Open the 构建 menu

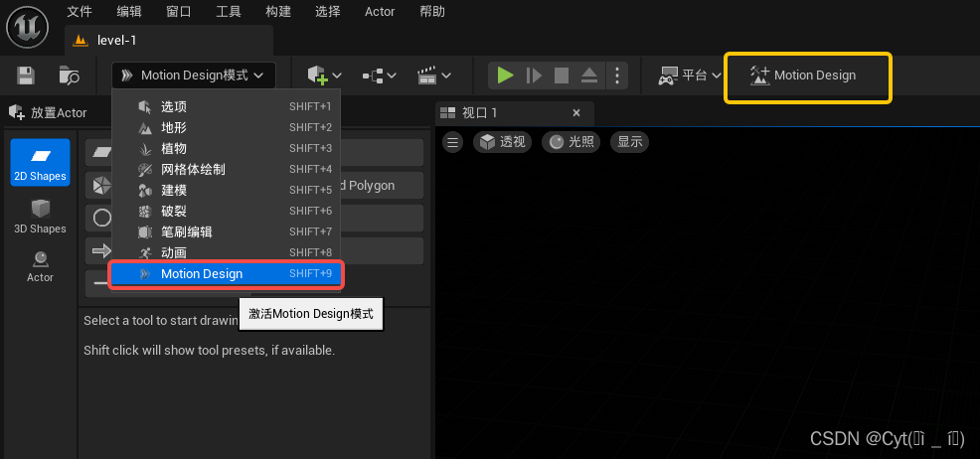tap(277, 11)
